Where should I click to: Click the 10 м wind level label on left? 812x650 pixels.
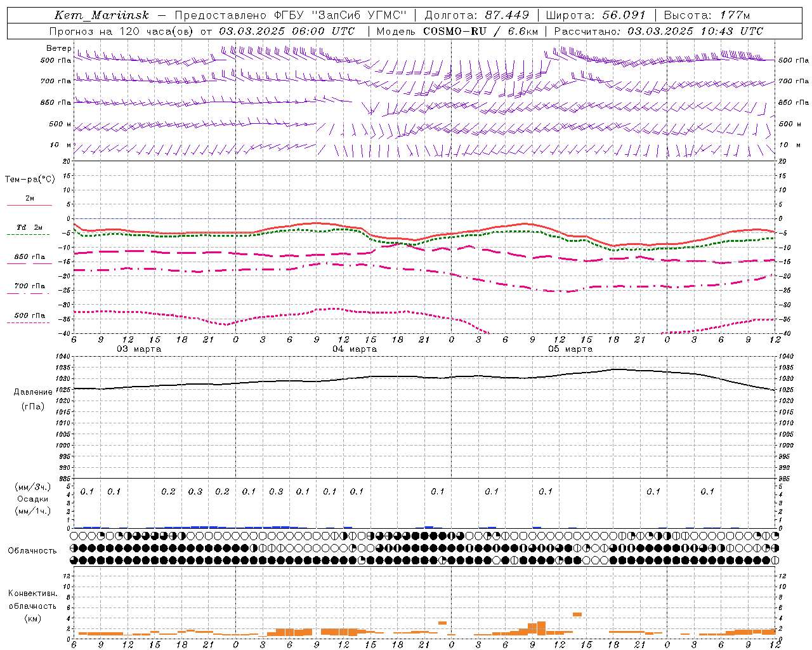(61, 145)
